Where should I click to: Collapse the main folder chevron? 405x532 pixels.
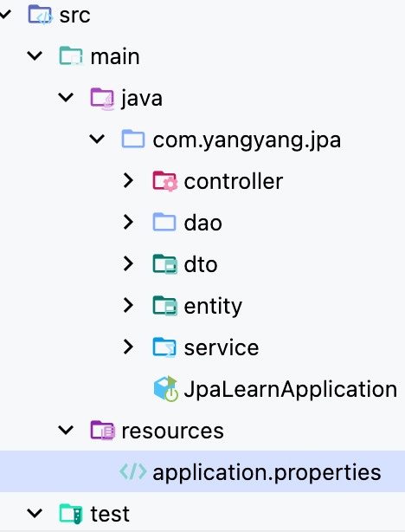tap(35, 55)
